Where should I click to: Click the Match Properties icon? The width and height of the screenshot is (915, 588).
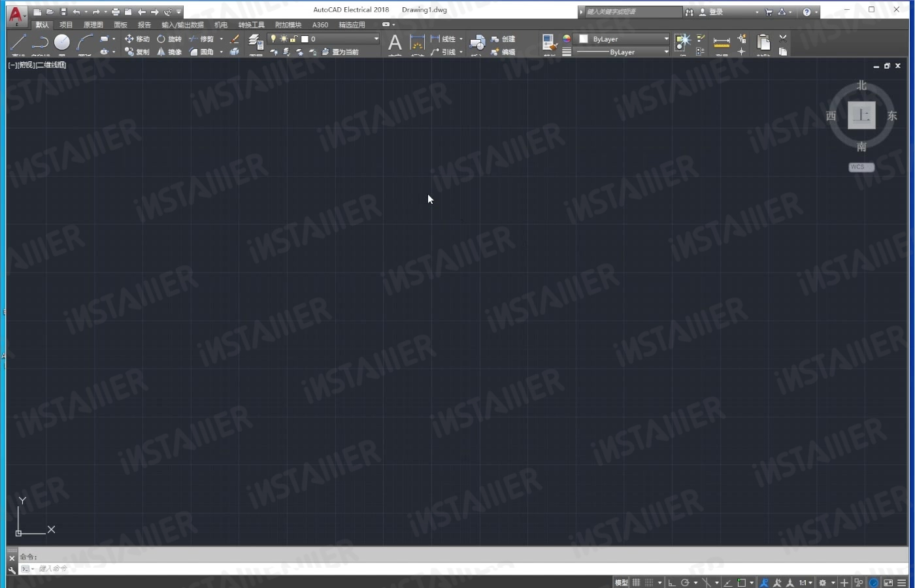pyautogui.click(x=549, y=42)
